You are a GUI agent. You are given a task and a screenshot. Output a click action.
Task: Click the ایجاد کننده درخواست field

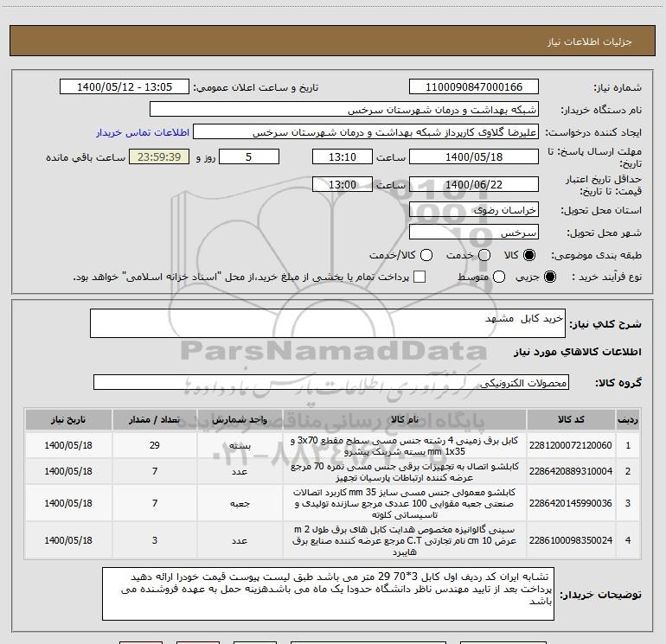tap(366, 132)
